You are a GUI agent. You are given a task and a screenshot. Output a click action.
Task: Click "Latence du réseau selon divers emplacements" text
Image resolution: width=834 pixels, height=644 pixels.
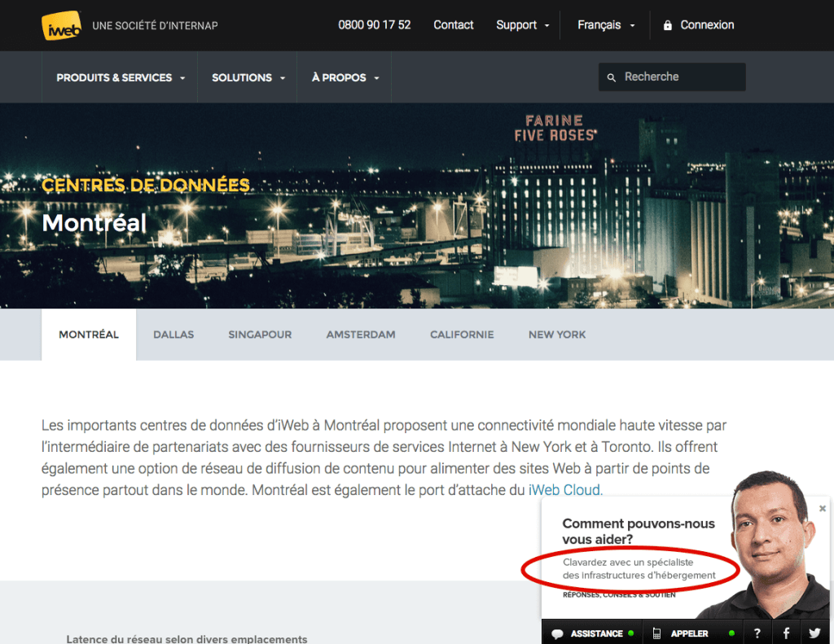pos(187,638)
